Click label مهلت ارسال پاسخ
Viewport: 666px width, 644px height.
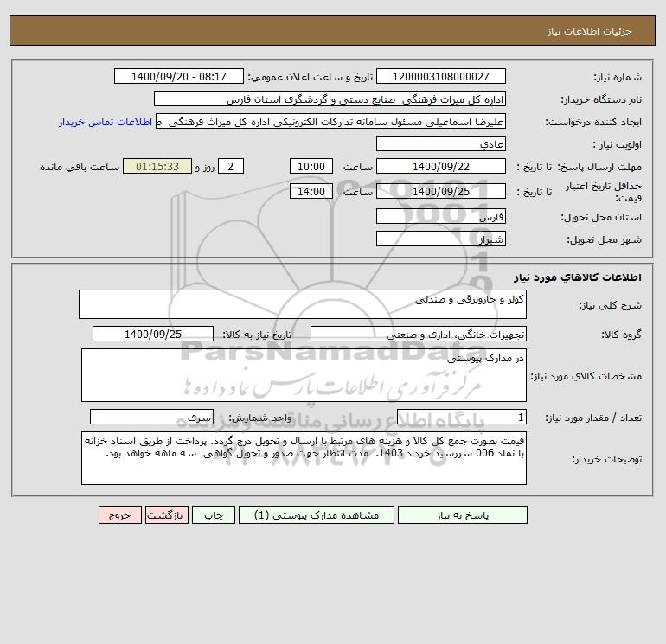599,167
